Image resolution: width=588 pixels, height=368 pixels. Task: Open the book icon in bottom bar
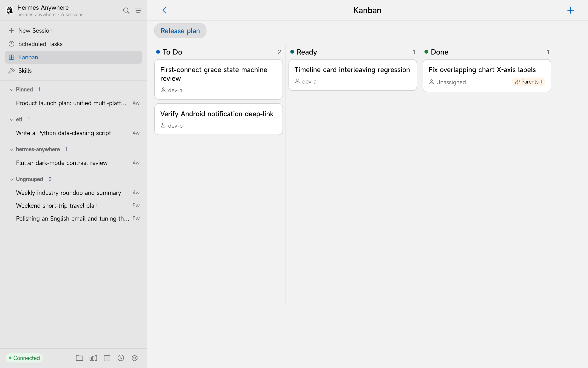107,358
